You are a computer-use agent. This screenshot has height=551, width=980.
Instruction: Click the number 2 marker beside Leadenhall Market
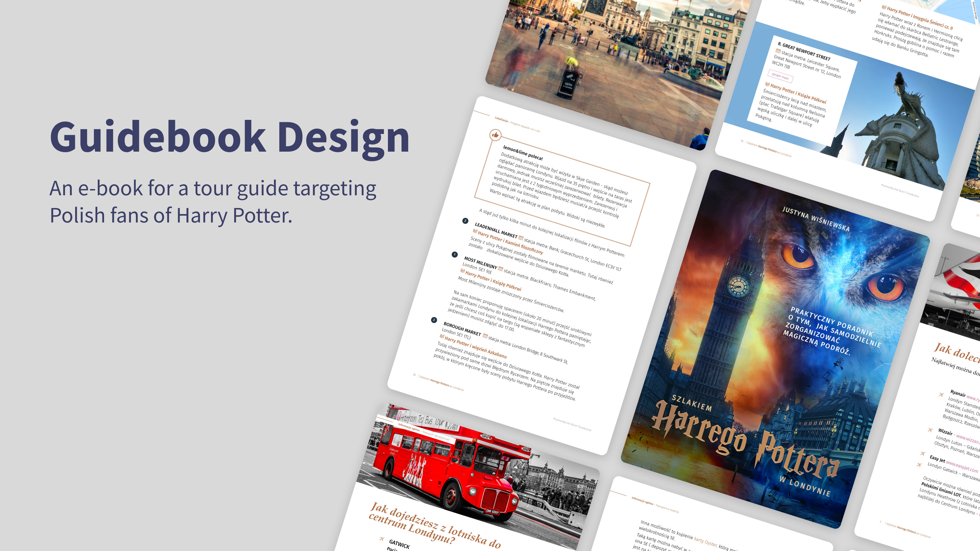(465, 221)
